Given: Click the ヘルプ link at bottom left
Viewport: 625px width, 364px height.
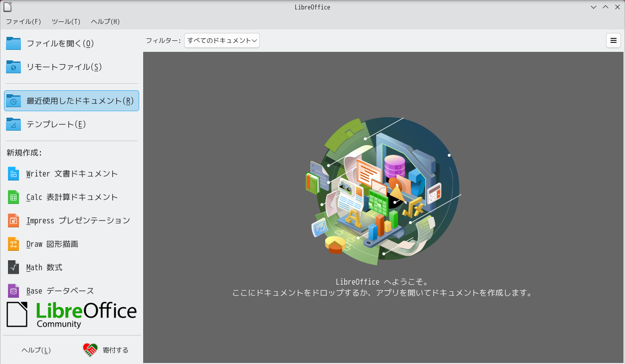Looking at the screenshot, I should pos(35,350).
